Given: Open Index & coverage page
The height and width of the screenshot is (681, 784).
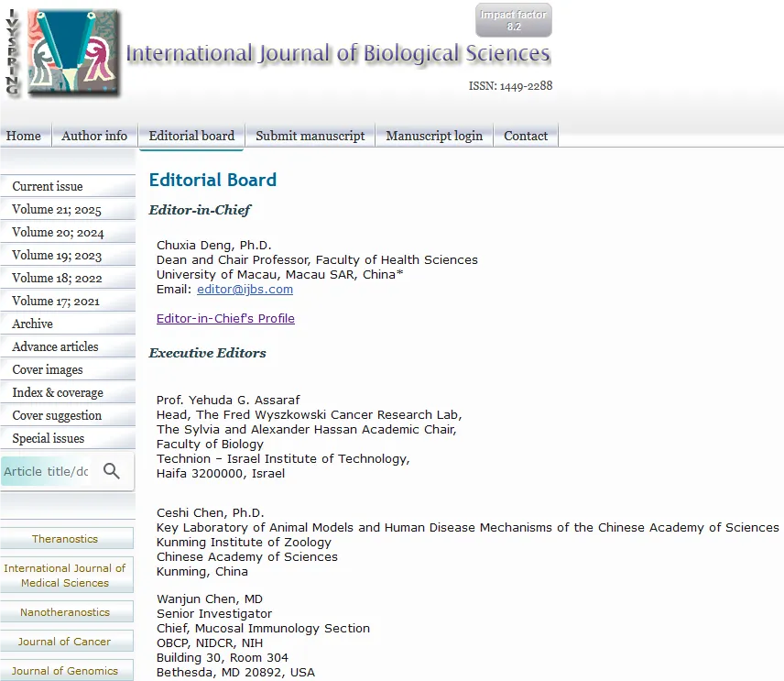Looking at the screenshot, I should (68, 393).
